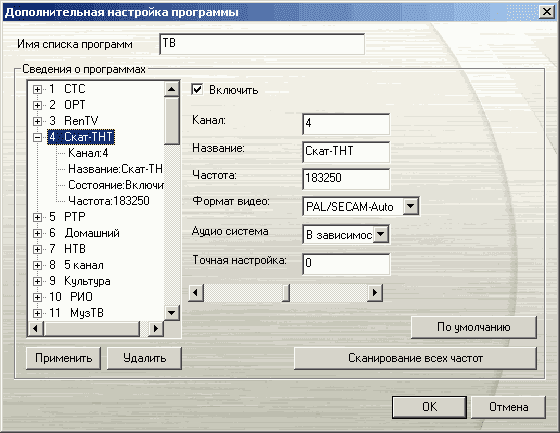Click the Точная настройка input field
Image resolution: width=560 pixels, height=433 pixels.
coord(346,264)
